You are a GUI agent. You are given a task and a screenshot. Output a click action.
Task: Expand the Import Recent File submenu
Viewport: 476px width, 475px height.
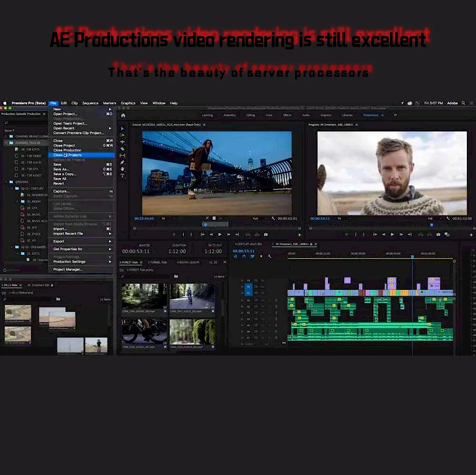tap(110, 233)
